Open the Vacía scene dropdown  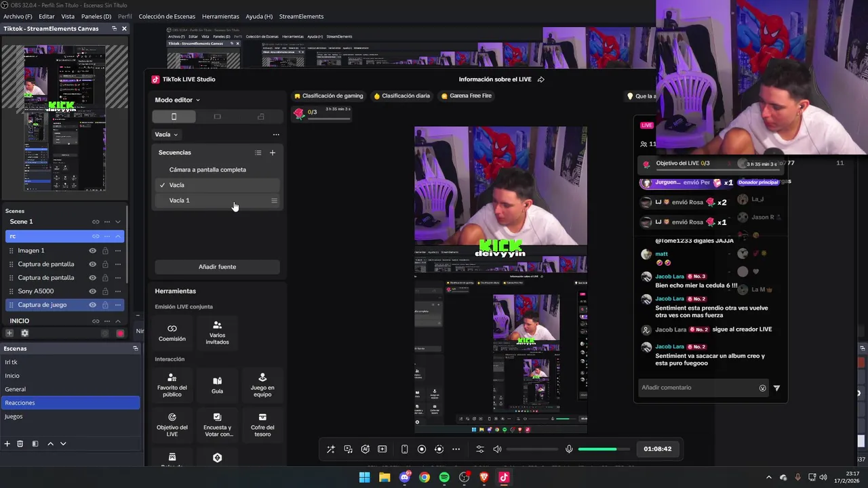[166, 134]
